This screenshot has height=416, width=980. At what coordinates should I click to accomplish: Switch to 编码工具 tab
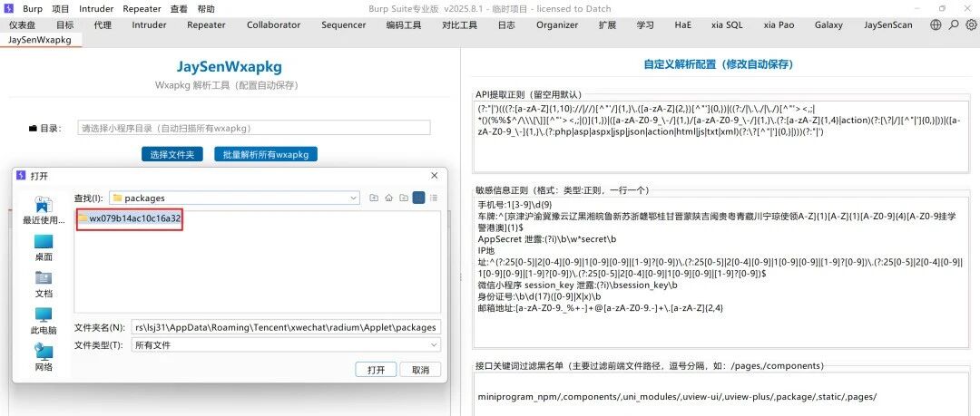404,25
